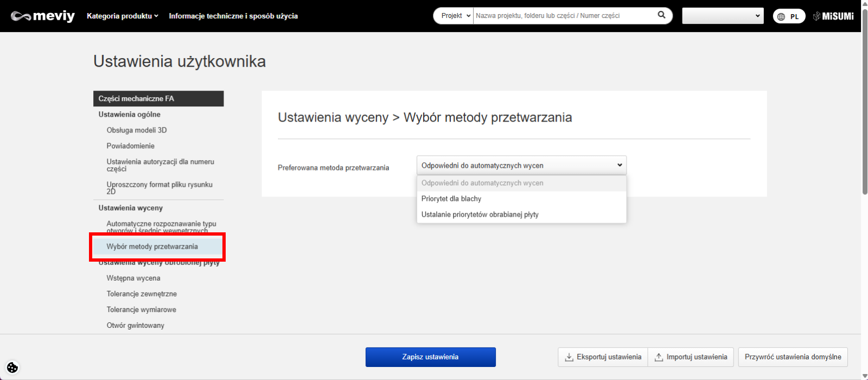Click the page vertical scrollbar
This screenshot has width=868, height=380.
coord(864,109)
